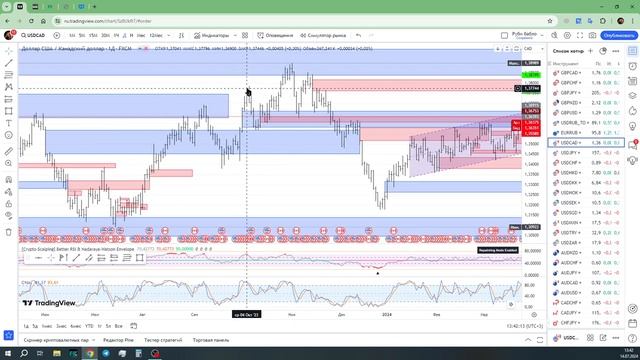Redo the chart action

[x=371, y=36]
